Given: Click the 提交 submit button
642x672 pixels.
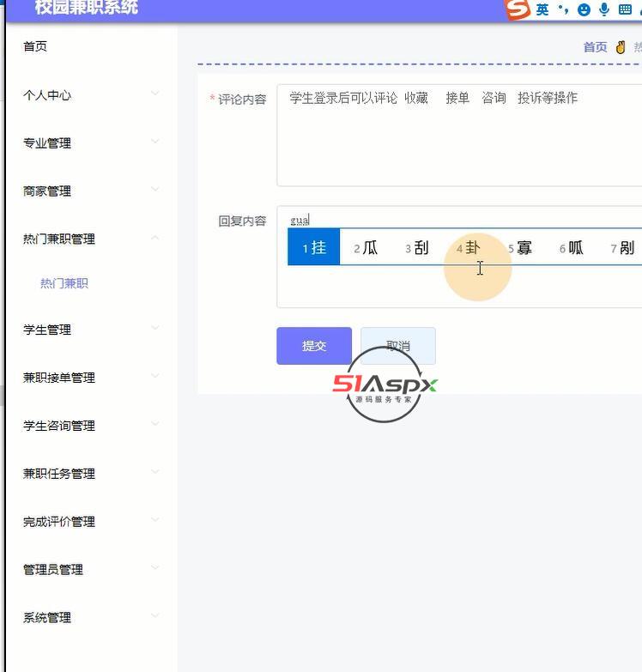Looking at the screenshot, I should pyautogui.click(x=314, y=346).
